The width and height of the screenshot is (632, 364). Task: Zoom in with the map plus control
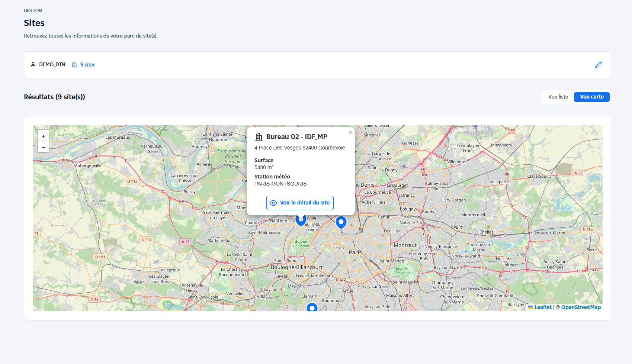click(43, 136)
